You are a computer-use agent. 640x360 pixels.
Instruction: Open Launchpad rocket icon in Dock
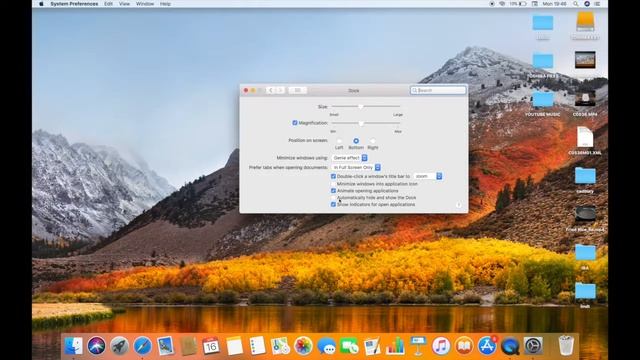[119, 346]
